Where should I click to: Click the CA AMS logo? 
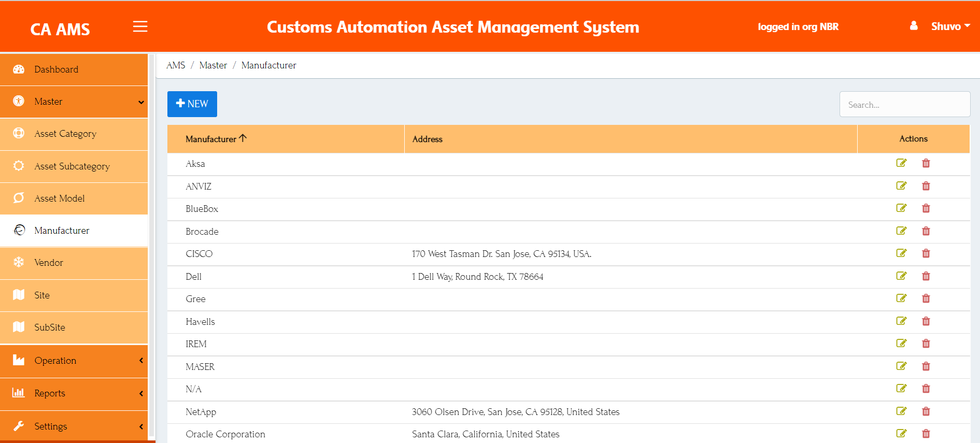pos(60,30)
